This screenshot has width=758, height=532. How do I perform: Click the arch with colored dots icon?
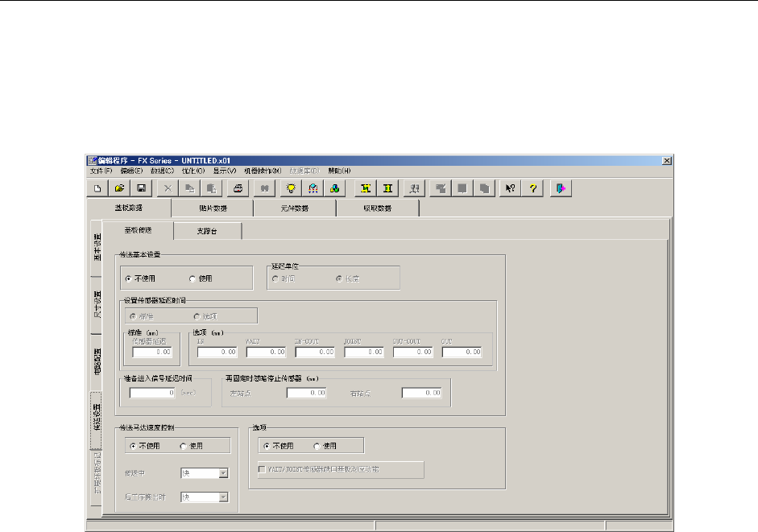tap(313, 188)
